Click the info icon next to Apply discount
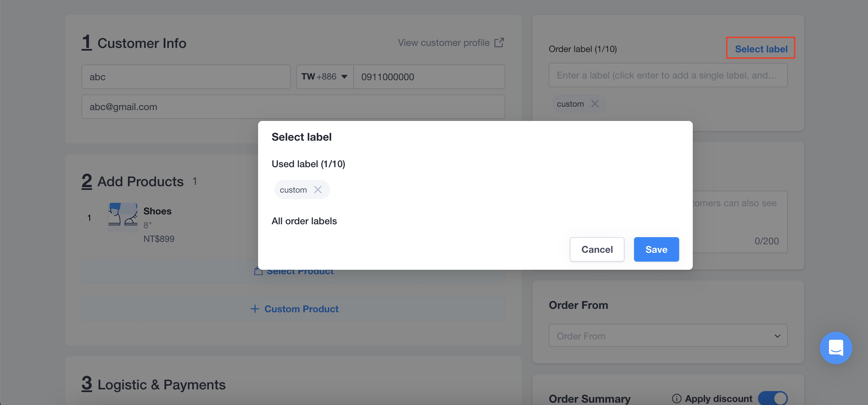Viewport: 868px width, 405px height. [x=676, y=398]
